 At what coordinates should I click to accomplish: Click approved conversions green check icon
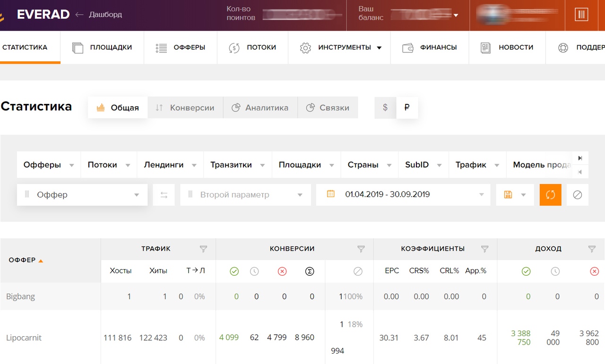234,271
